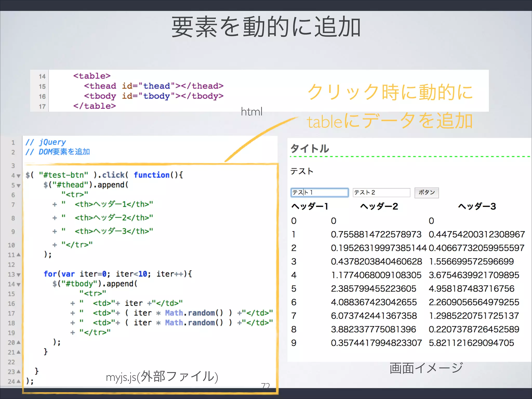
Task: Click the for(var iter=0 loop line
Action: click(x=118, y=274)
